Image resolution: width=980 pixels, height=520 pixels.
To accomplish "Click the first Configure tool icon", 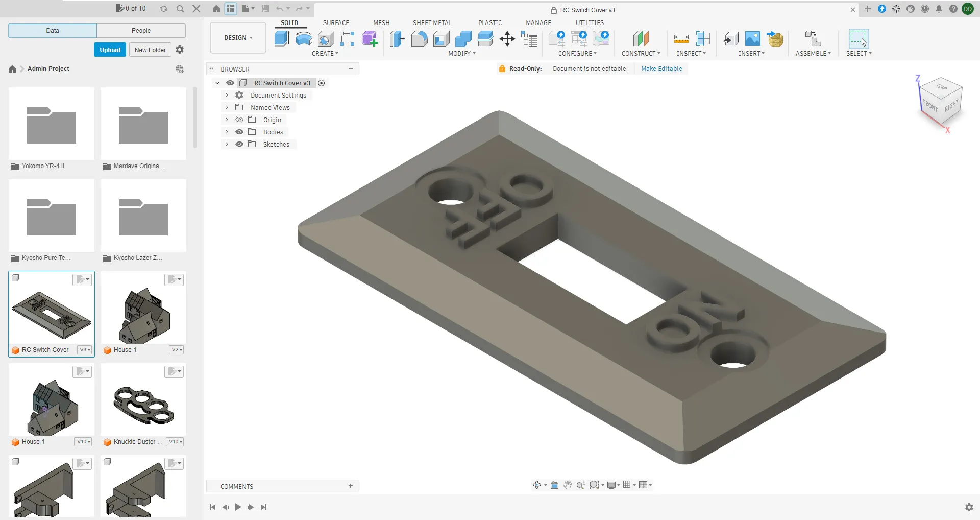I will 557,39.
